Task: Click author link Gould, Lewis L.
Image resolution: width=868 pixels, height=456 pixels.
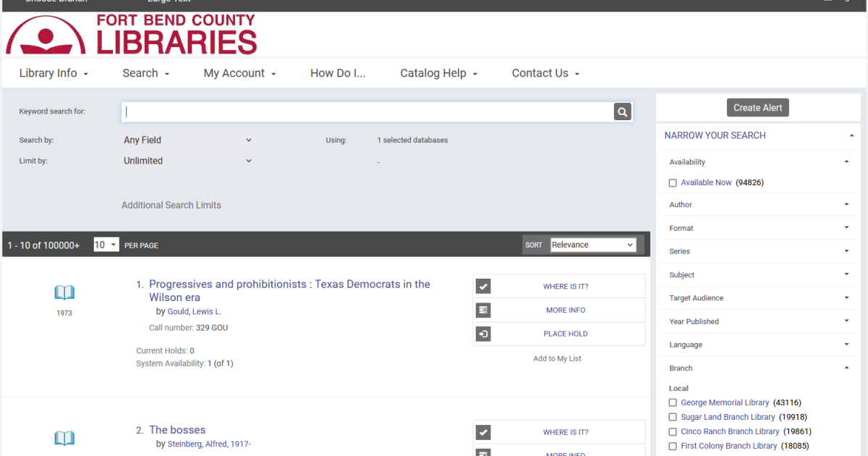Action: pyautogui.click(x=195, y=312)
